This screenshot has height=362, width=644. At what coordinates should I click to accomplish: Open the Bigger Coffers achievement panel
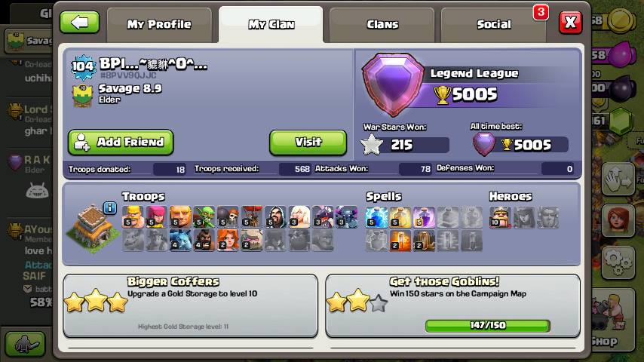coord(191,306)
